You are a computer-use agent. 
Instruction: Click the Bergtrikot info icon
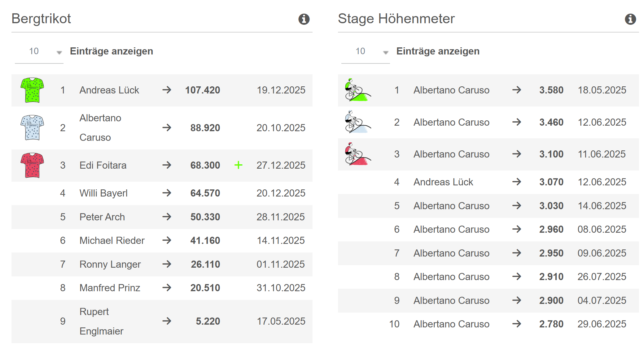[304, 19]
